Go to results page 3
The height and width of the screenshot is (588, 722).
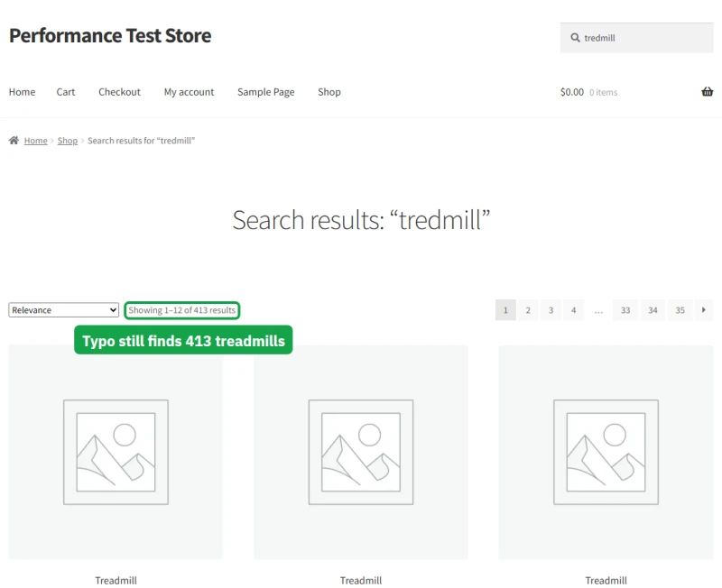point(551,310)
